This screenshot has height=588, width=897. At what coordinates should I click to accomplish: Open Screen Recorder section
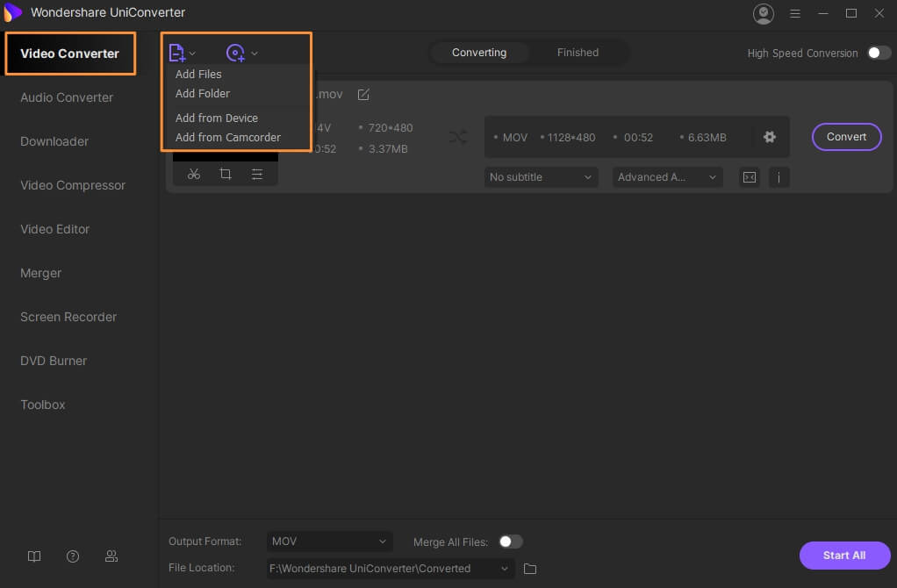pos(68,317)
